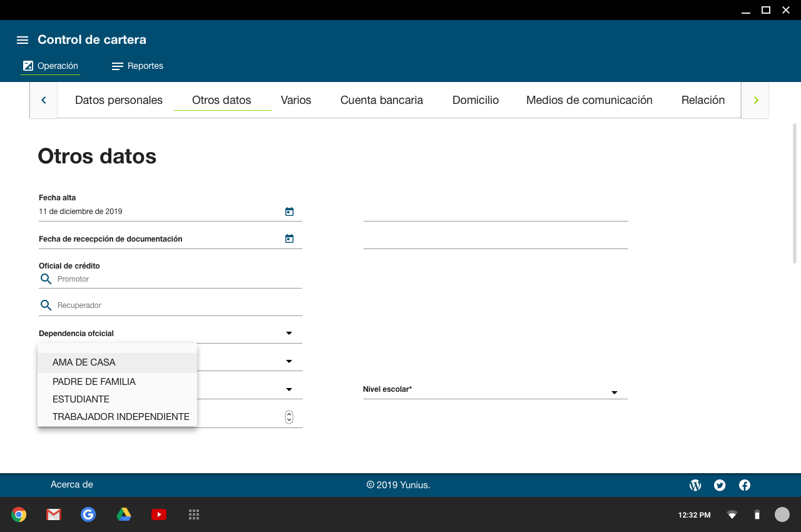Viewport: 801px width, 532px height.
Task: Click the Promotor search magnifier icon
Action: [46, 279]
